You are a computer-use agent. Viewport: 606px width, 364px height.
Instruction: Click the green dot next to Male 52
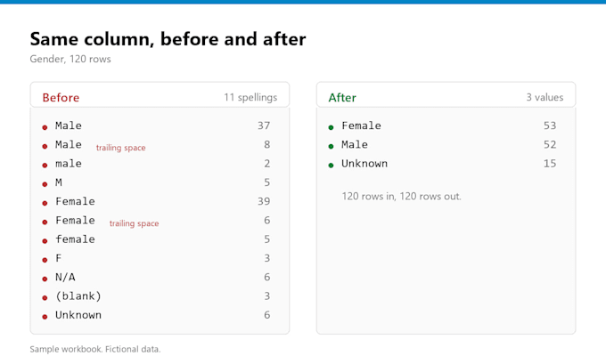click(x=331, y=146)
